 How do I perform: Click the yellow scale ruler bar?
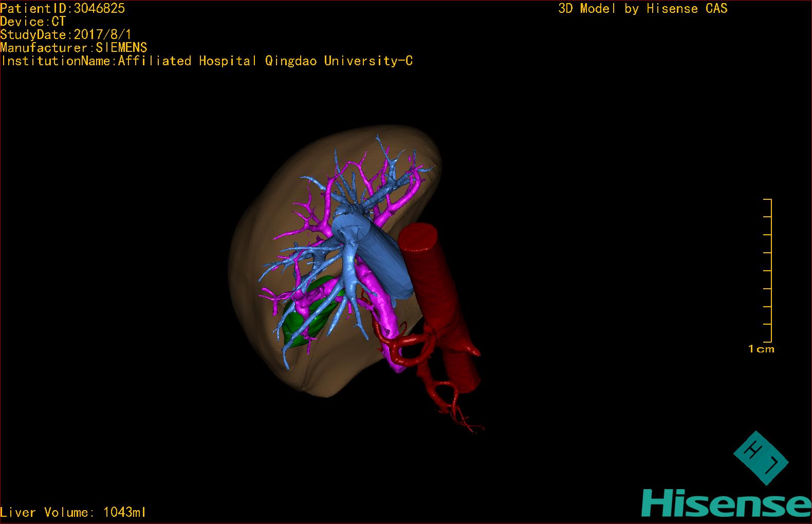pos(771,270)
